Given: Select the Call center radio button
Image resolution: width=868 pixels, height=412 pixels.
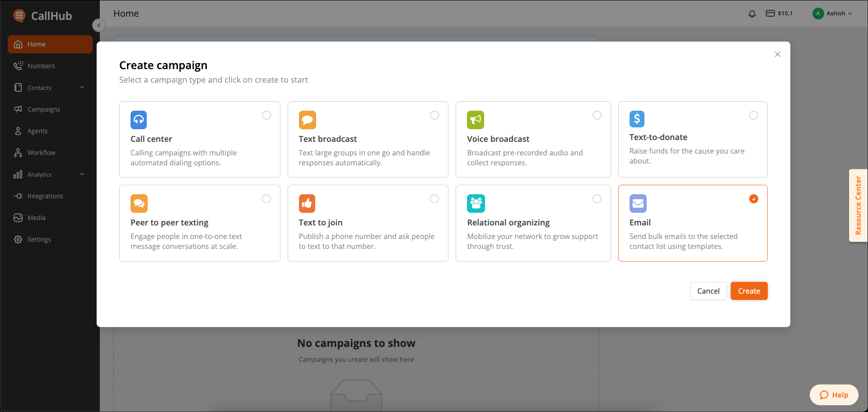Looking at the screenshot, I should tap(266, 115).
